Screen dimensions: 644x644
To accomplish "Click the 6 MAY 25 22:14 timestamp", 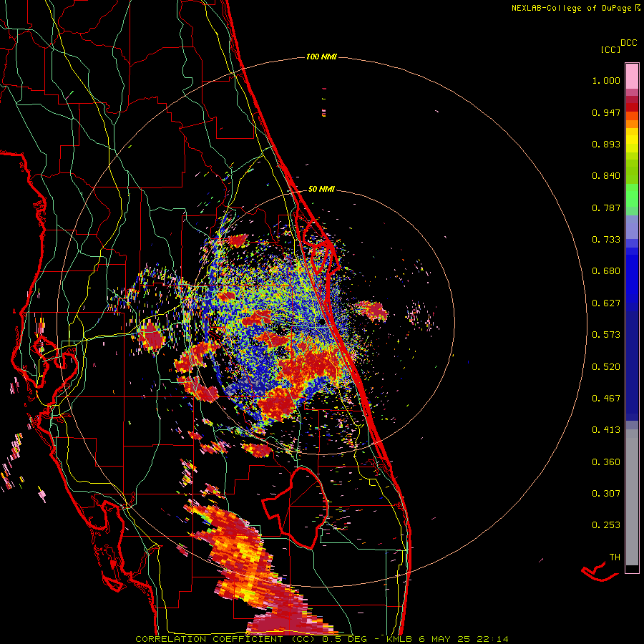I will coord(463,639).
